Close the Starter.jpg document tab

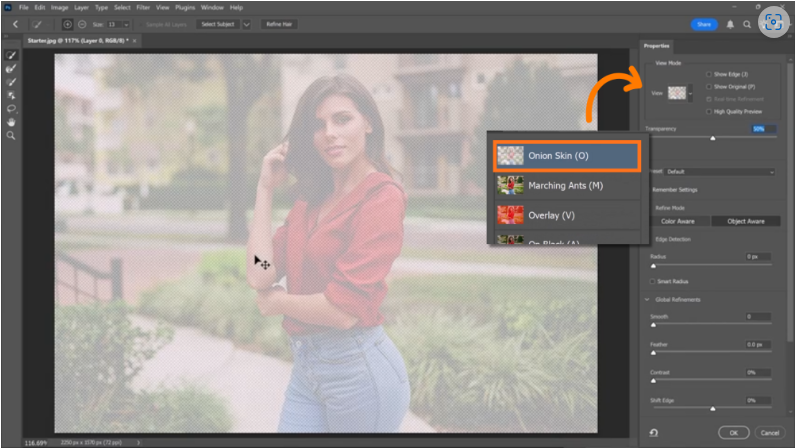pyautogui.click(x=134, y=41)
